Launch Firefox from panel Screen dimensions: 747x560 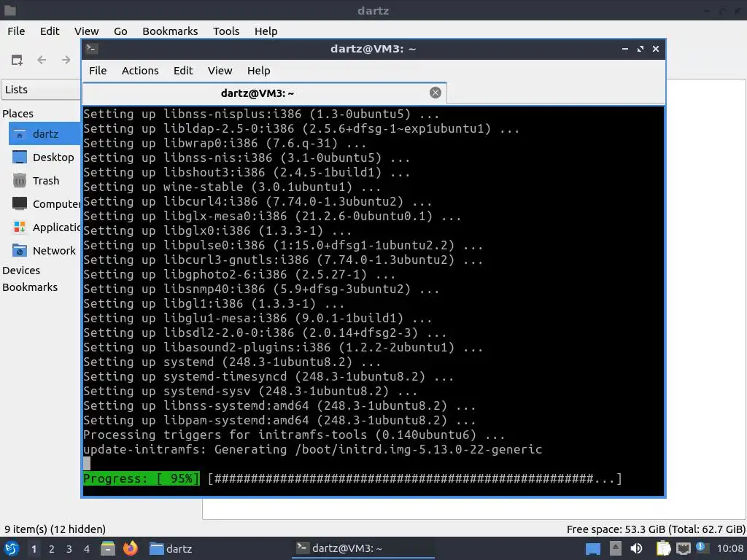point(130,548)
